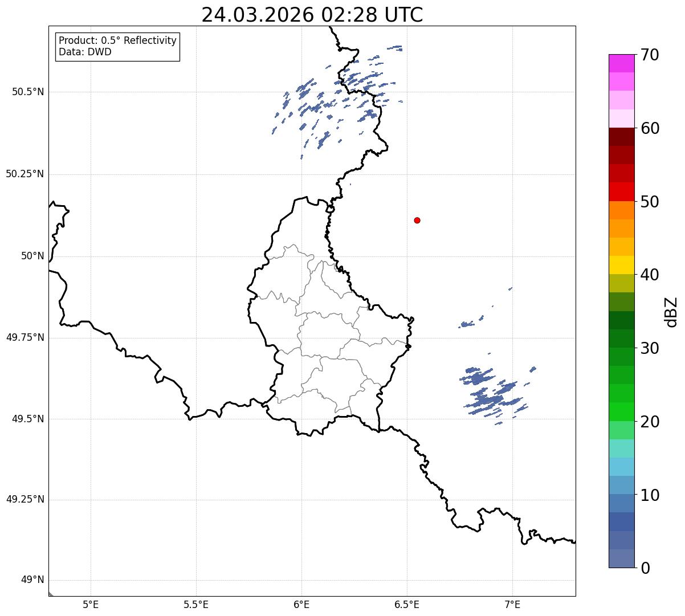
Task: Click the dark maroon colorbar swatch below 60
Action: pyautogui.click(x=622, y=137)
